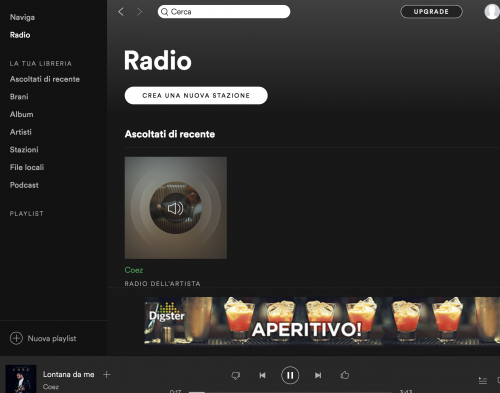500x393 pixels.
Task: Add Lontana da me to library
Action: pyautogui.click(x=107, y=375)
